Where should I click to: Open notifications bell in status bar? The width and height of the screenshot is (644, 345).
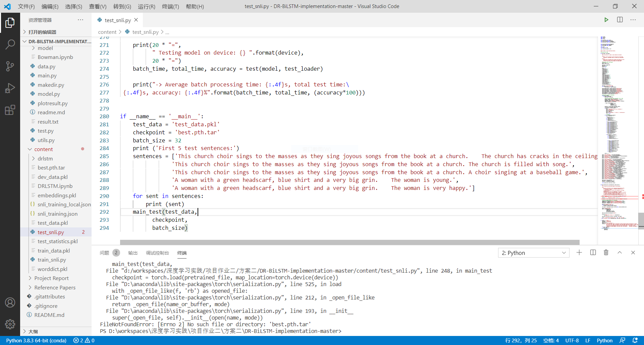pyautogui.click(x=635, y=340)
